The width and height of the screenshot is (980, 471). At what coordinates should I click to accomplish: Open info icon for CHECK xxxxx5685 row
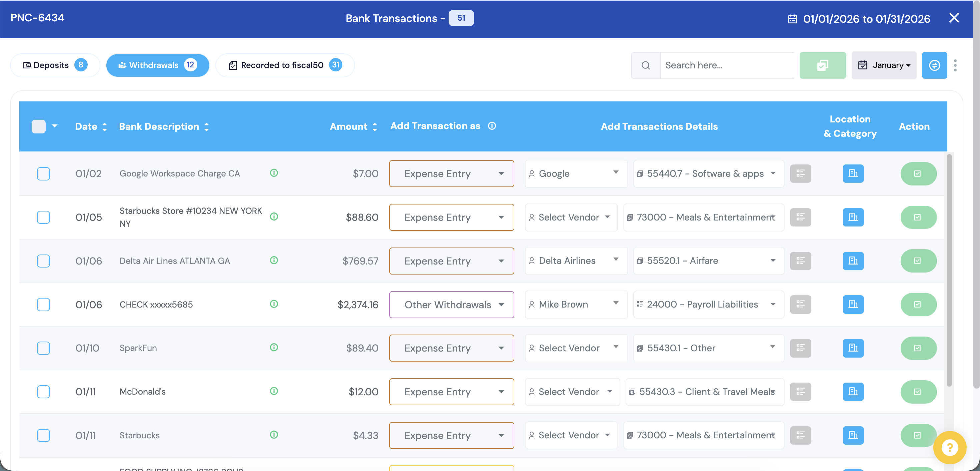click(274, 304)
